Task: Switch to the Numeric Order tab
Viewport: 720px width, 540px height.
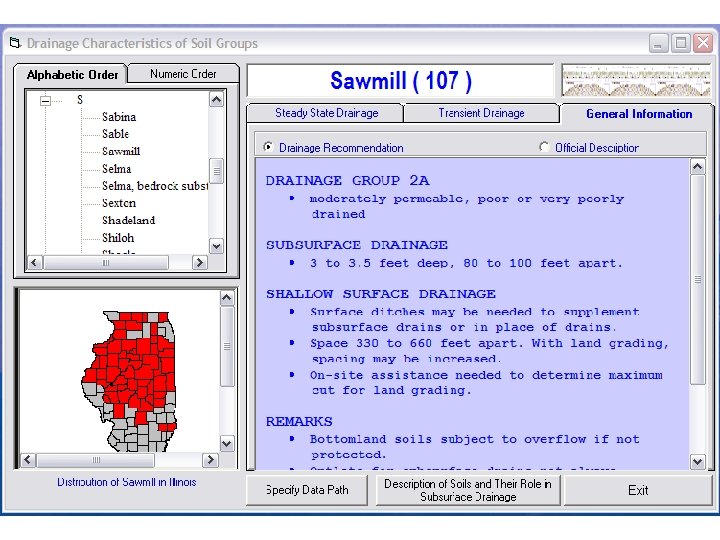Action: pyautogui.click(x=183, y=73)
